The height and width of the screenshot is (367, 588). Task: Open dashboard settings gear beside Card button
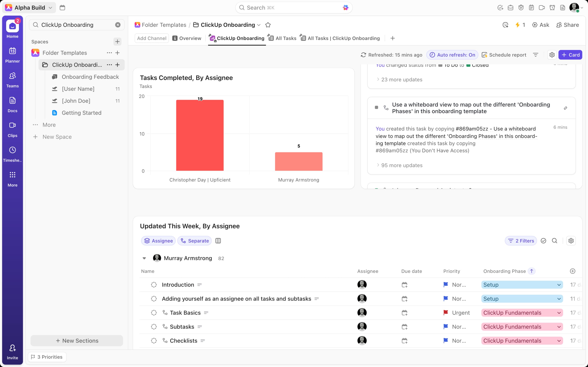552,55
